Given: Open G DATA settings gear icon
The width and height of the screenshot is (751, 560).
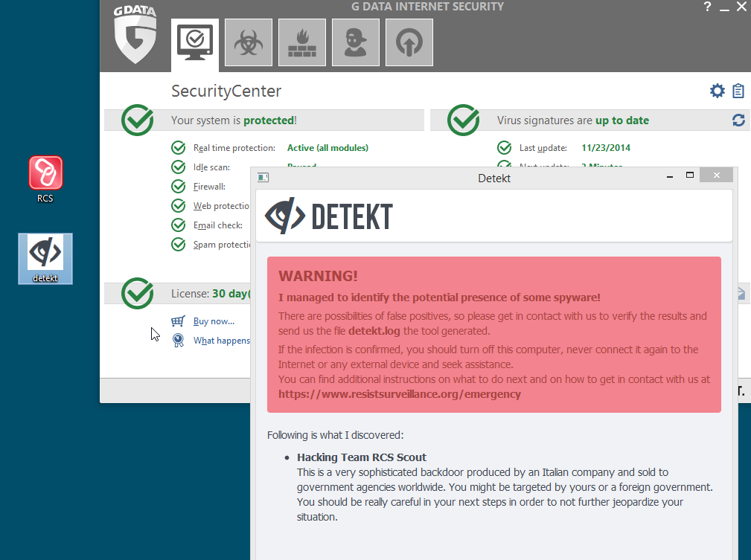Looking at the screenshot, I should click(717, 91).
